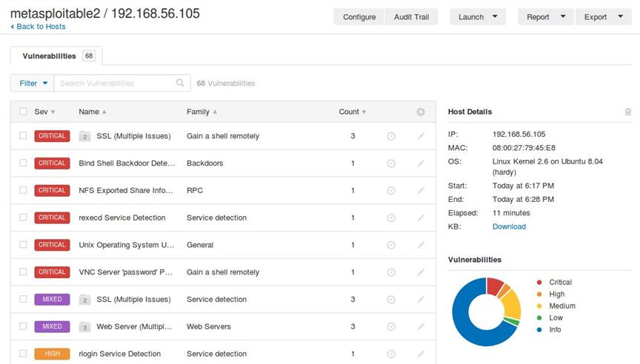This screenshot has height=364, width=640.
Task: Click pencil edit icon in Unix Operating row
Action: (421, 245)
